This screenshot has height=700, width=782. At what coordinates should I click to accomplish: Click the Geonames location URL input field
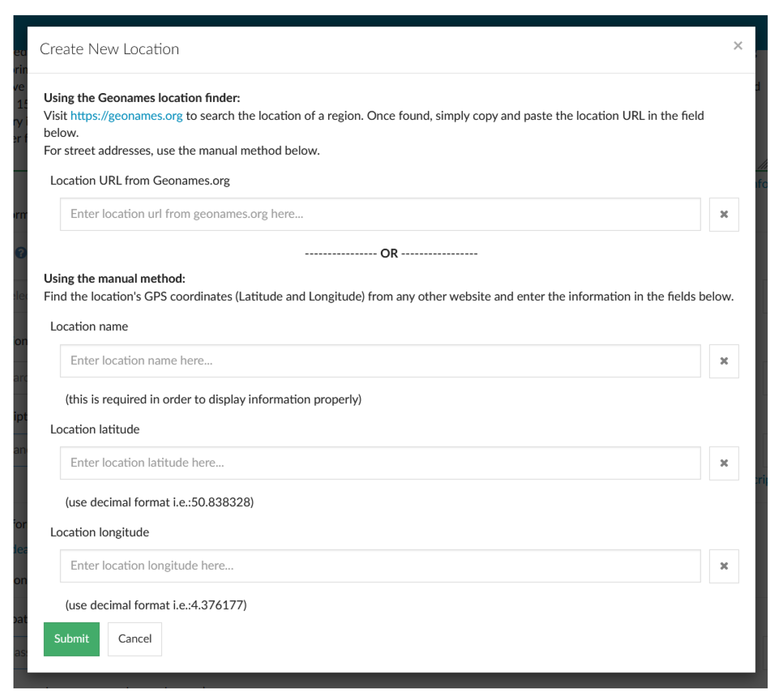click(380, 214)
